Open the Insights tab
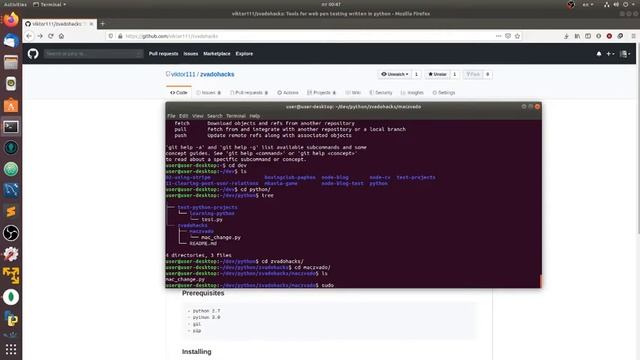 (x=412, y=93)
